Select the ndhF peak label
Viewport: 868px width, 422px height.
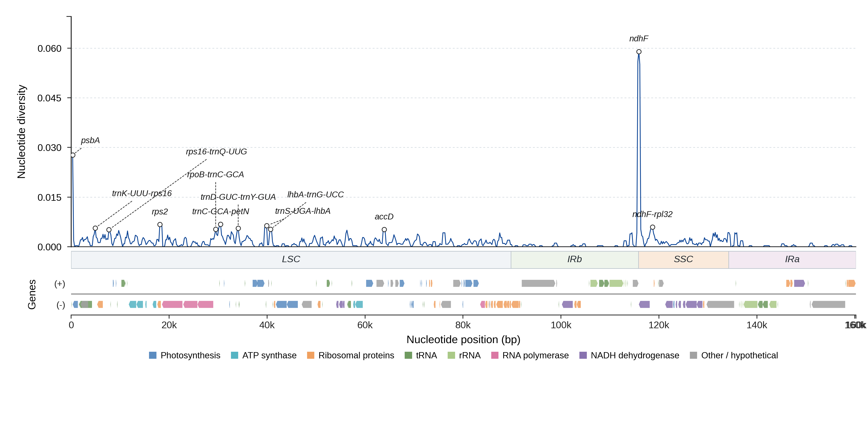tap(639, 39)
